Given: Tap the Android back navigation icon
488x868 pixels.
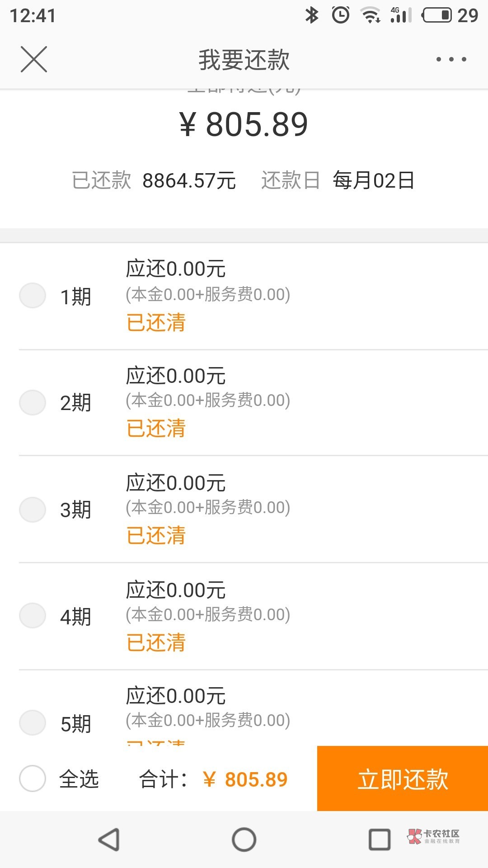Looking at the screenshot, I should pos(109,840).
